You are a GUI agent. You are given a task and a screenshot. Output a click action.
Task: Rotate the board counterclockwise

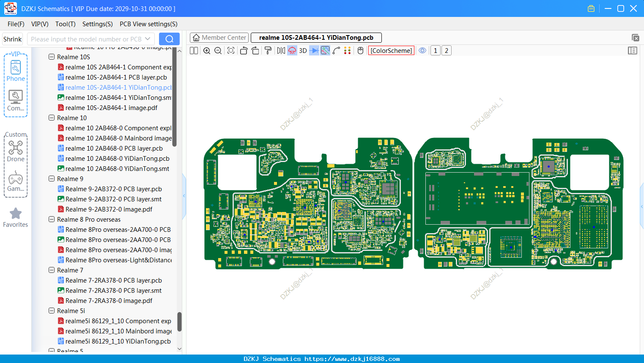pos(244,51)
